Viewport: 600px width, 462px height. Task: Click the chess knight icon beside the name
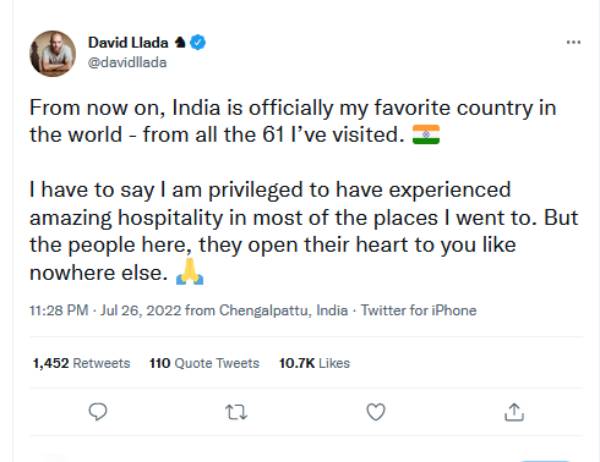coord(180,43)
